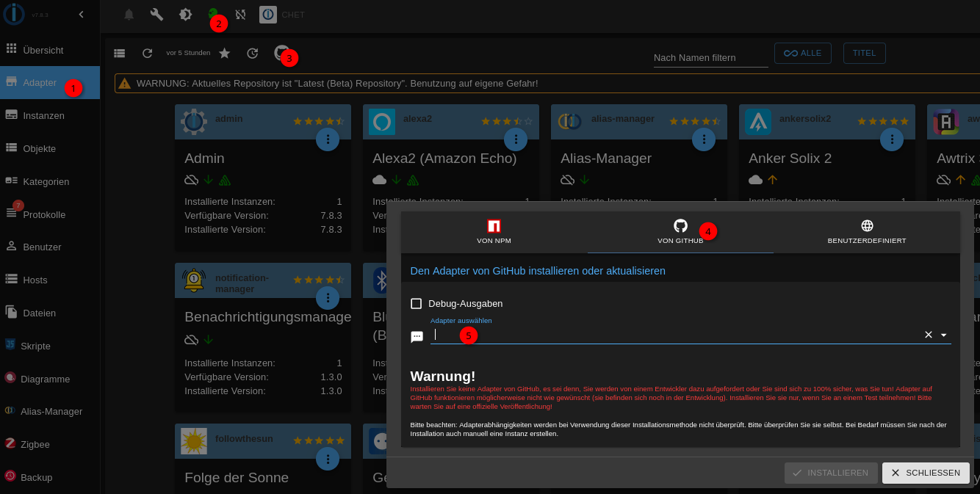Click the Admin cloud-off connection icon
This screenshot has width=980, height=494.
coord(191,180)
